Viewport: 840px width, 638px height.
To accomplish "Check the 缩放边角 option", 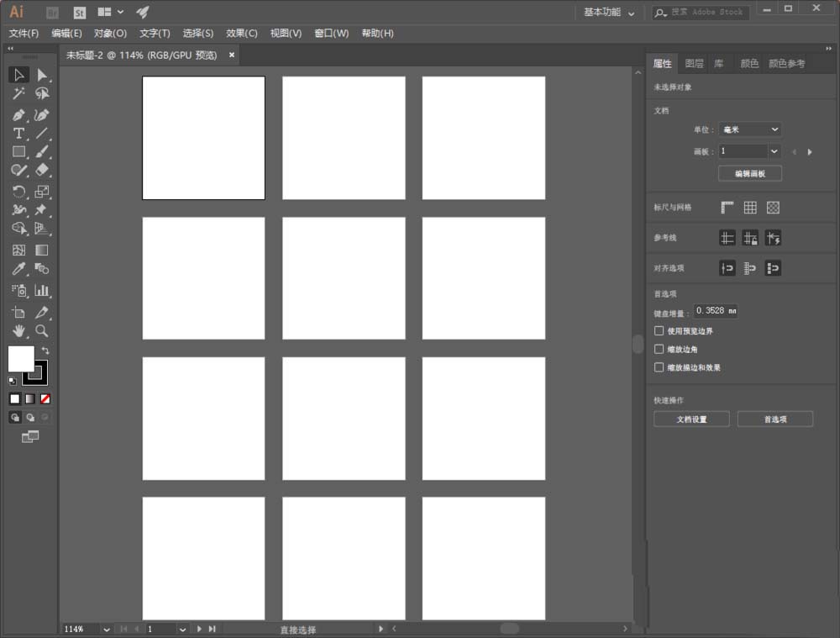I will pyautogui.click(x=659, y=349).
